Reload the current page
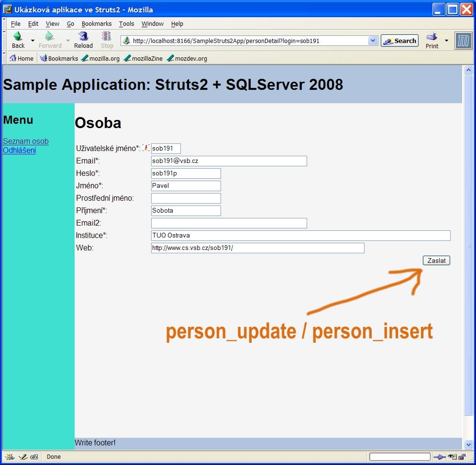Screen dimensions: 476x465 tap(83, 40)
